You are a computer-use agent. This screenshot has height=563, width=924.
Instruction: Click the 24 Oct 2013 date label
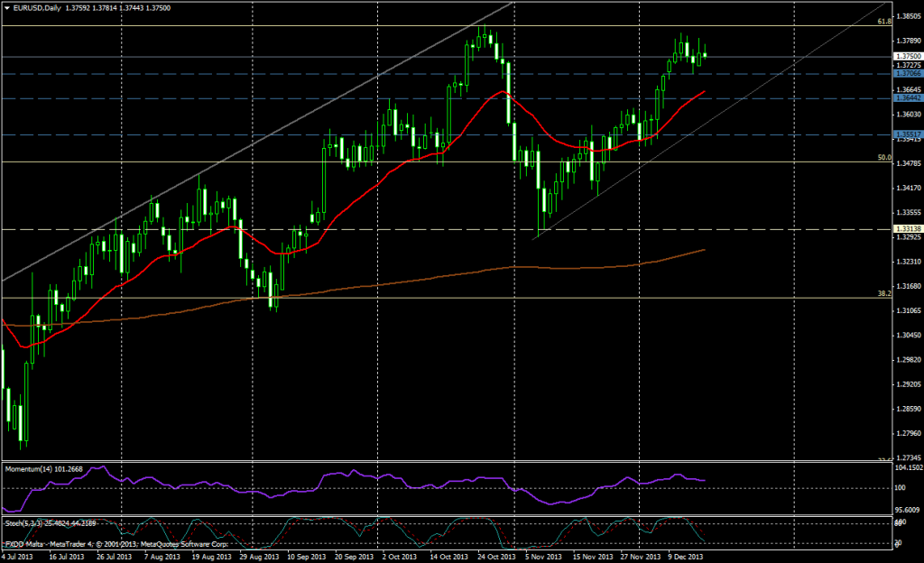pos(493,557)
